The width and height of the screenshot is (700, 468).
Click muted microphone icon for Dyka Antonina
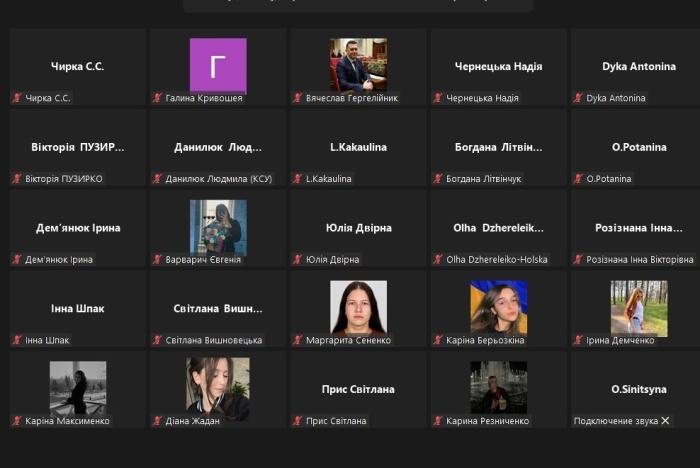point(578,99)
